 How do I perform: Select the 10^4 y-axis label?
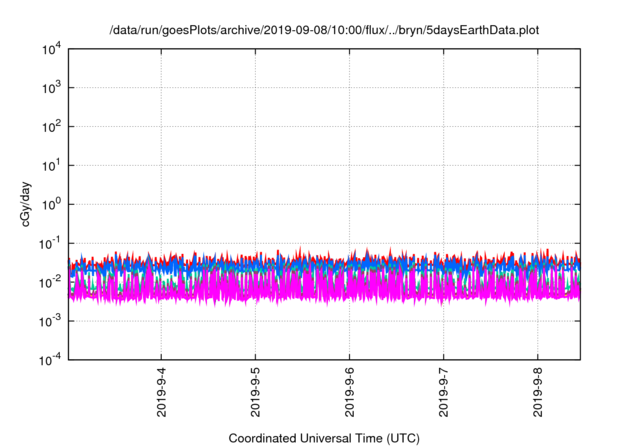52,49
